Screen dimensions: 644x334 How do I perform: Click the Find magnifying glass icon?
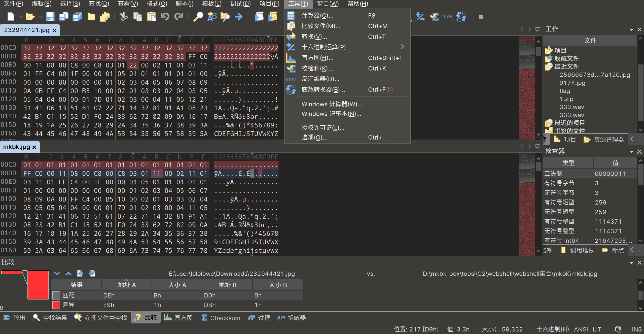[x=198, y=17]
